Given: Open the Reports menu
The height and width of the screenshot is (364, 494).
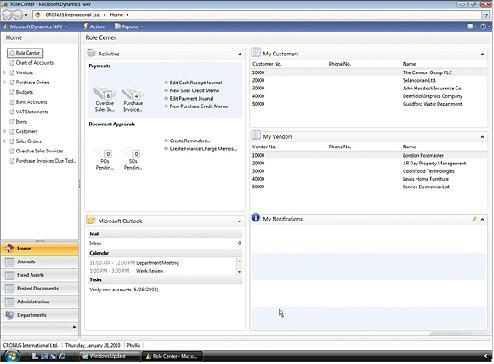Looking at the screenshot, I should coord(129,27).
